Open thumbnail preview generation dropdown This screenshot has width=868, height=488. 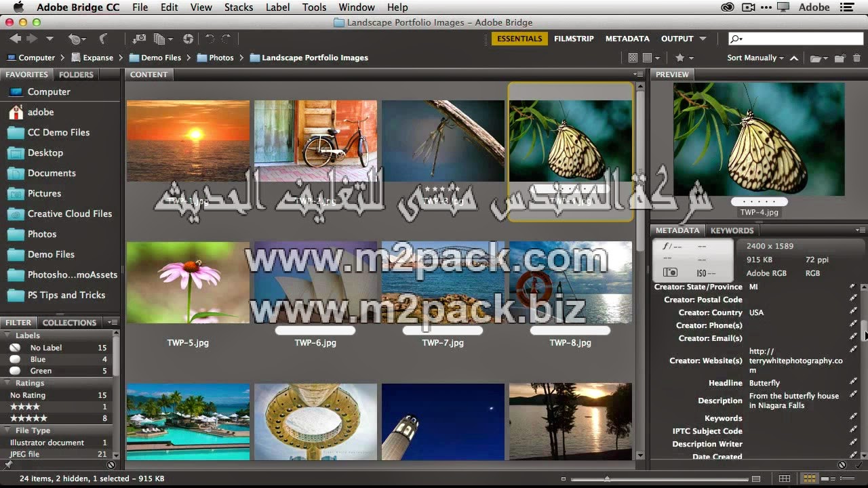650,58
